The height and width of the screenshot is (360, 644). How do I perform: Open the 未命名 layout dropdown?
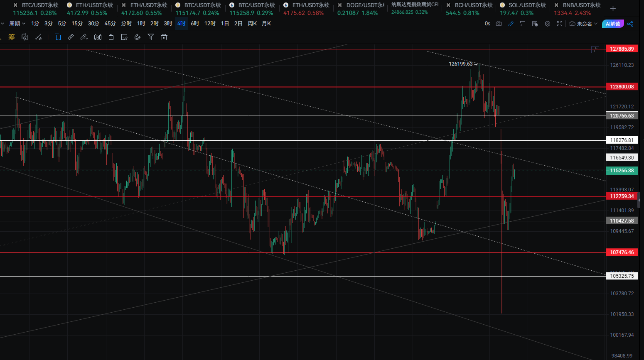coord(583,24)
